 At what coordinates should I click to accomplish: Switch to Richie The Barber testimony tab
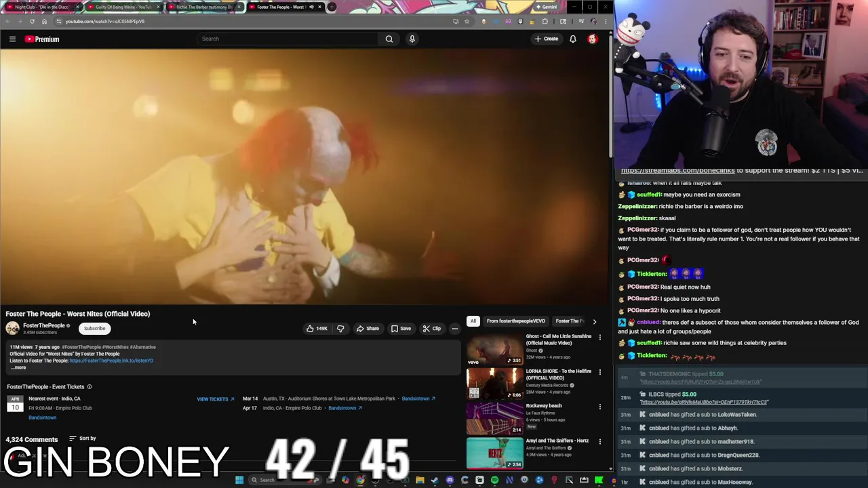click(x=203, y=7)
